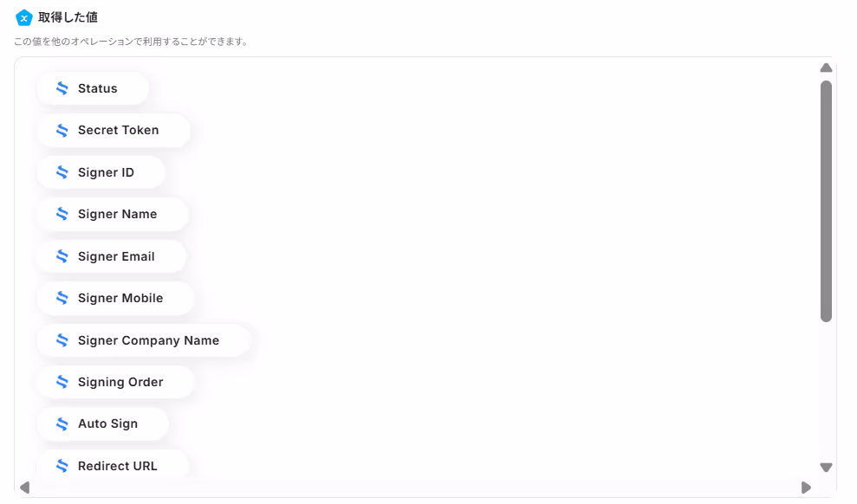Screen dimensions: 857x504
Task: Click the SignTime icon on Status chip
Action: 62,88
